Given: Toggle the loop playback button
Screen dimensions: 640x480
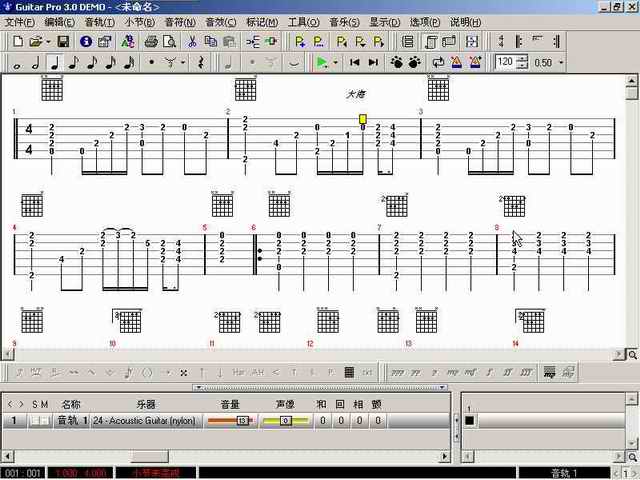Looking at the screenshot, I should 438,62.
